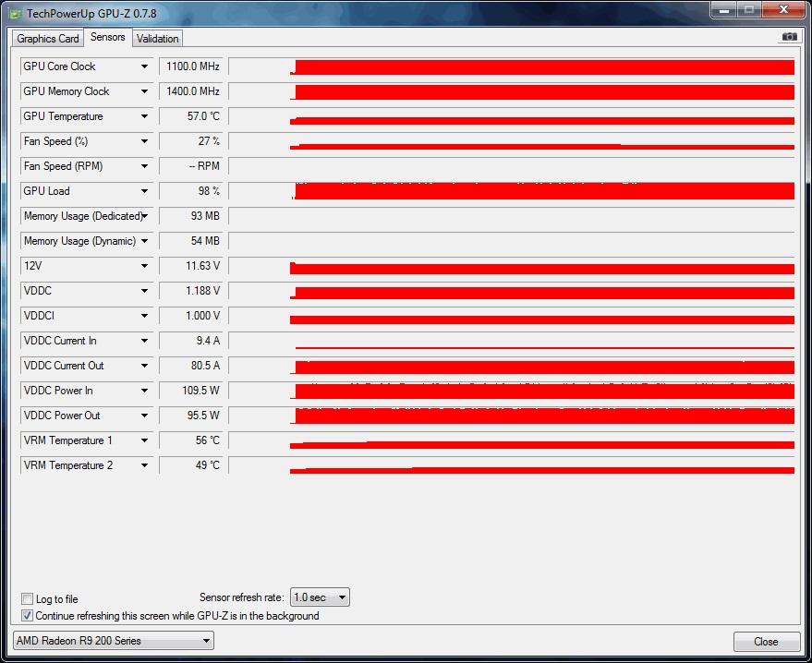Open Fan Speed (%) sensor dropdown
The width and height of the screenshot is (812, 663).
(x=144, y=141)
